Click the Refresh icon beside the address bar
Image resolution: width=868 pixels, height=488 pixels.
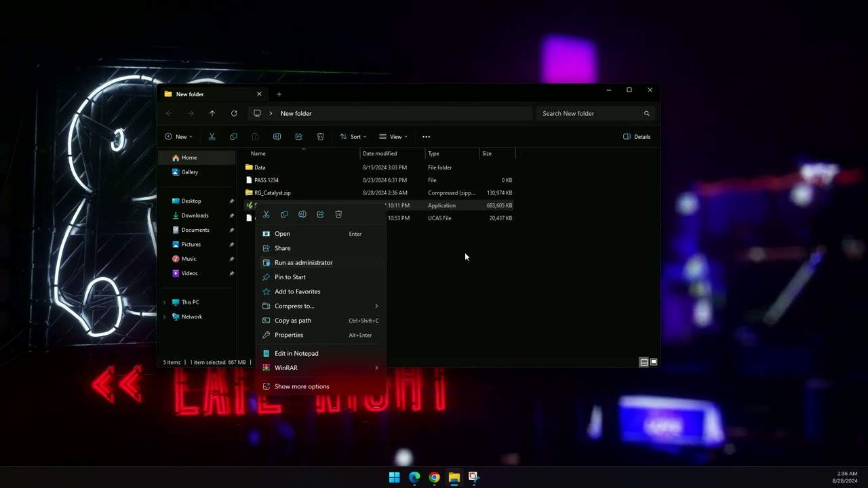(234, 113)
